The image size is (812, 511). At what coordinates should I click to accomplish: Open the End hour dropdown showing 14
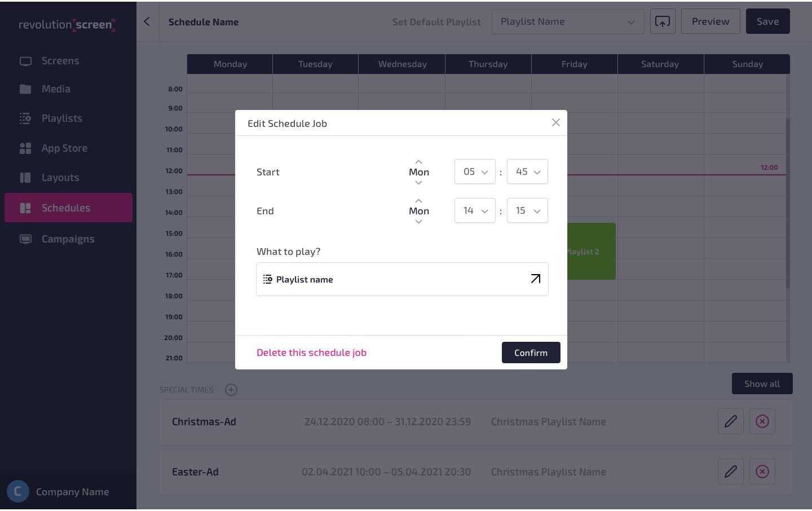click(x=475, y=210)
